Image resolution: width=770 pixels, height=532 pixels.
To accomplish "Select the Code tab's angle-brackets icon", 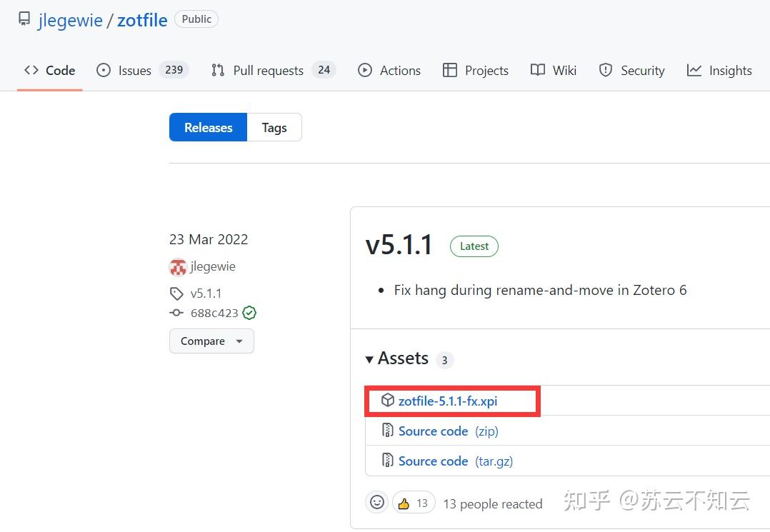I will [x=30, y=70].
